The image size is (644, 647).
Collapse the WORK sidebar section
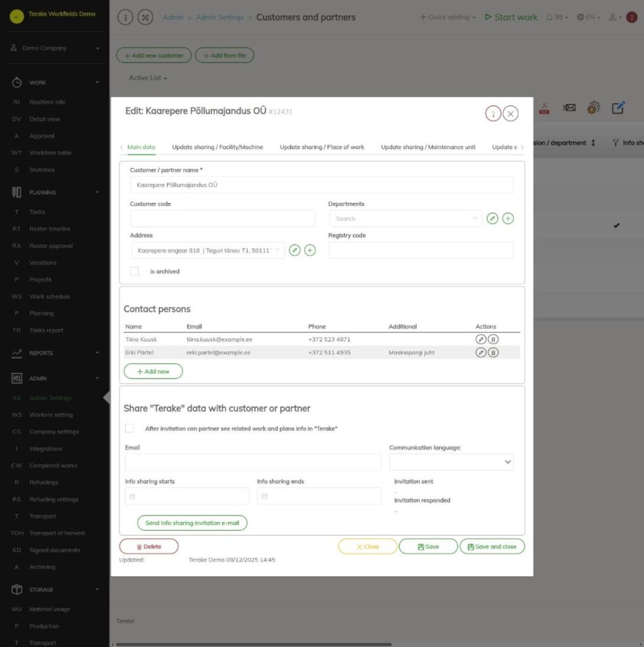[x=55, y=83]
